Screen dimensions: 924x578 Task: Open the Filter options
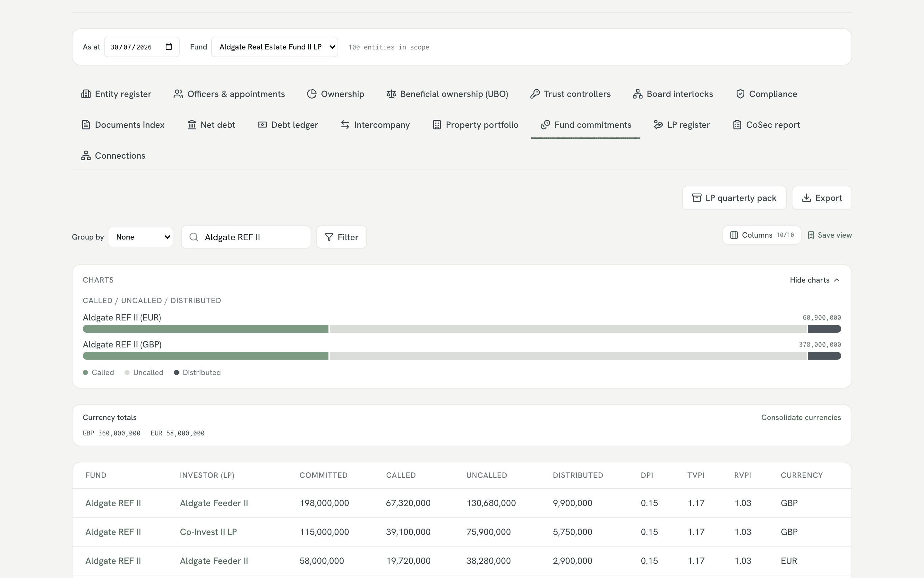[341, 237]
